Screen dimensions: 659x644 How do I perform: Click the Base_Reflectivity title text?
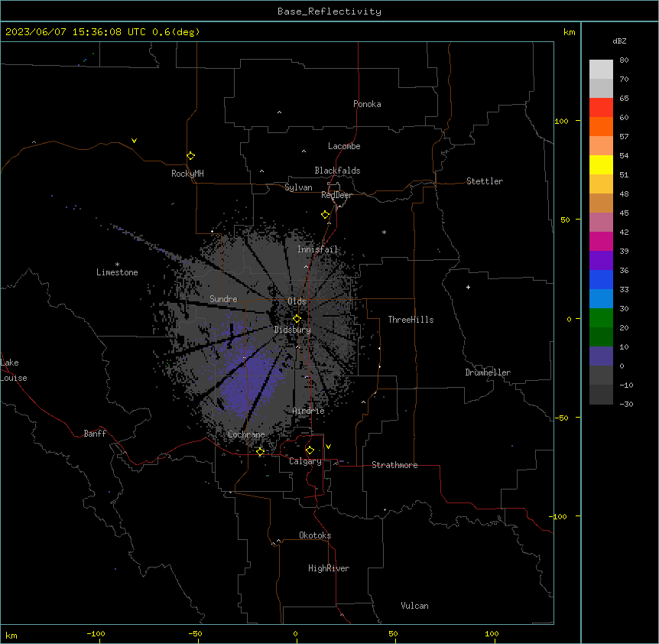329,11
